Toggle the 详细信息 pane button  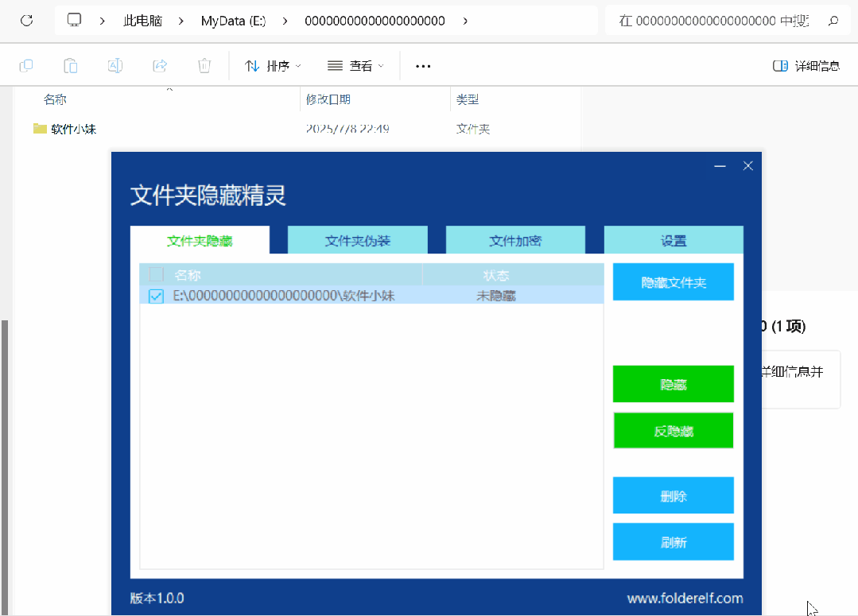pyautogui.click(x=806, y=66)
